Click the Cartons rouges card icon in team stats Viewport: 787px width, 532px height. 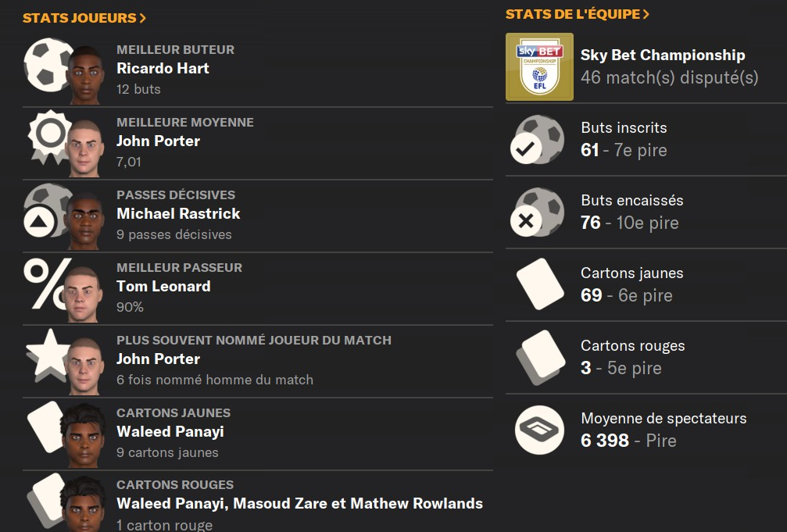[x=538, y=357]
